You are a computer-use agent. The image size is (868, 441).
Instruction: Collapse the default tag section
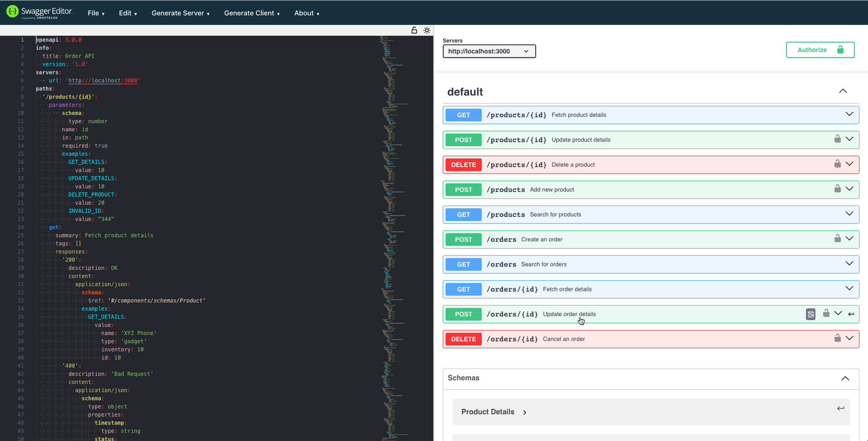click(x=843, y=91)
